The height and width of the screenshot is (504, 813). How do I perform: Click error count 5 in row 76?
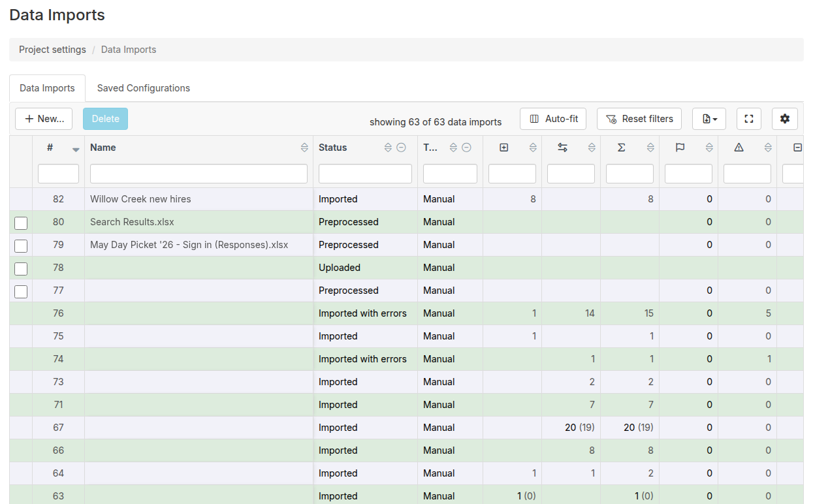[769, 313]
